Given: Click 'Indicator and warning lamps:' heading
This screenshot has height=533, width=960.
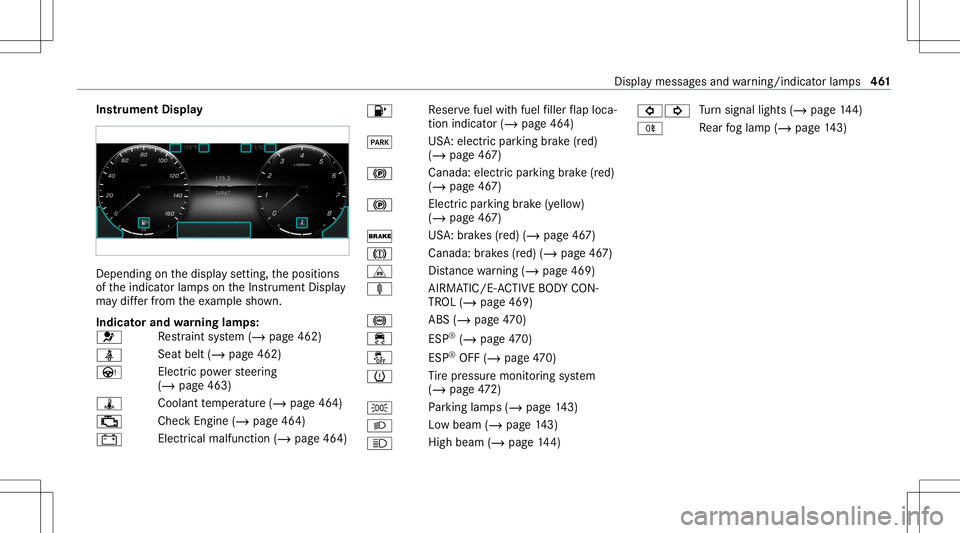Looking at the screenshot, I should tap(178, 322).
